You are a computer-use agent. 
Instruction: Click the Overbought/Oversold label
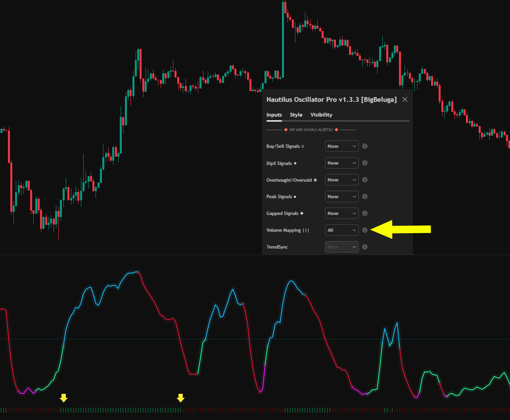pos(291,180)
